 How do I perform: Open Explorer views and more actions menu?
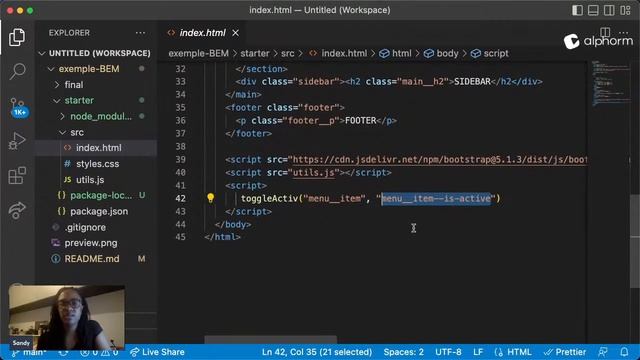pos(140,33)
